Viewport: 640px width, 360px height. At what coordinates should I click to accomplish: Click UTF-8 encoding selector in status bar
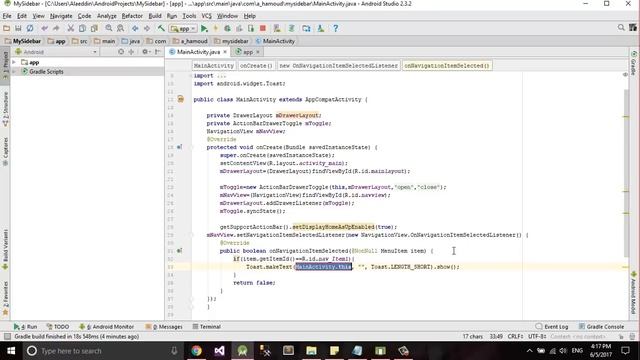coord(537,336)
